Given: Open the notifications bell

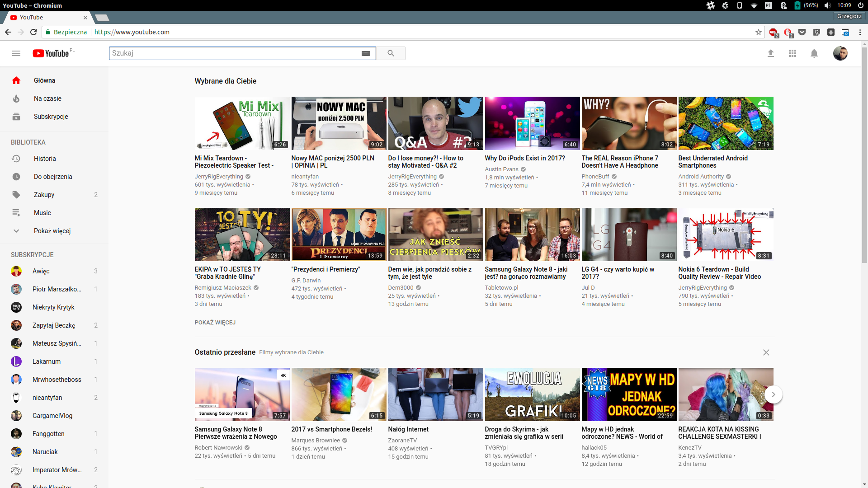Looking at the screenshot, I should 814,53.
